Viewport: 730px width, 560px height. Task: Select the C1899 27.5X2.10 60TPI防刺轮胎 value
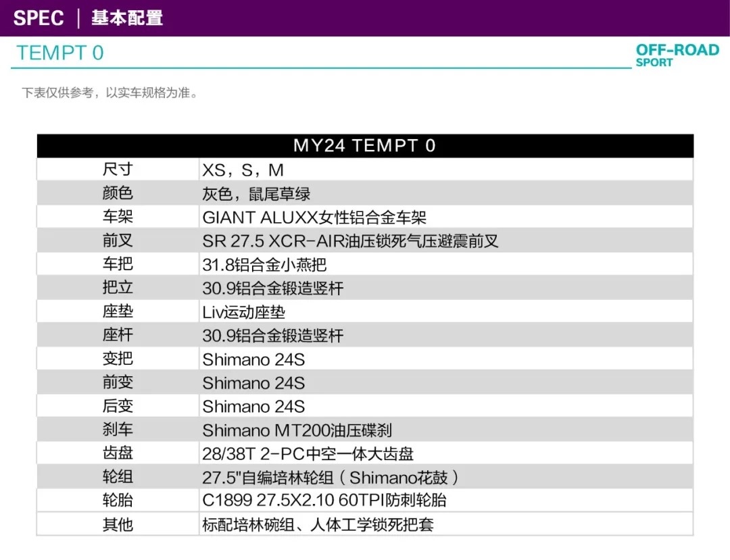[324, 501]
